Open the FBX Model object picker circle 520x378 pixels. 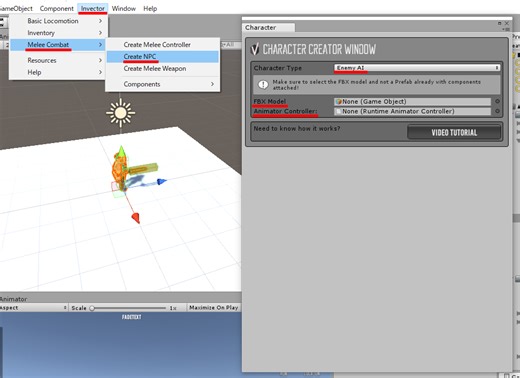[x=497, y=101]
